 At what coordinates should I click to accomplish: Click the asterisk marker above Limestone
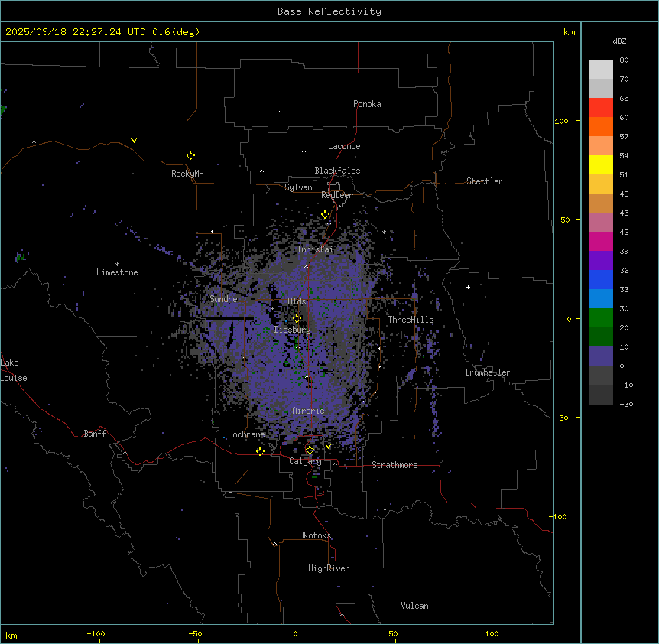tap(117, 264)
